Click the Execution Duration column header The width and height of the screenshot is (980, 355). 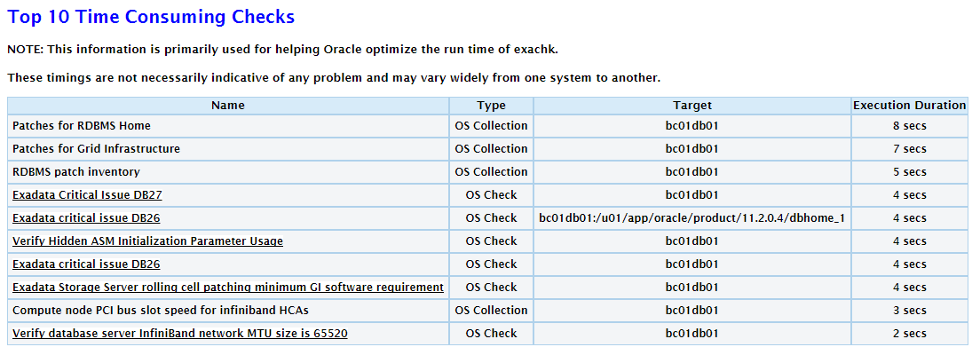(909, 106)
